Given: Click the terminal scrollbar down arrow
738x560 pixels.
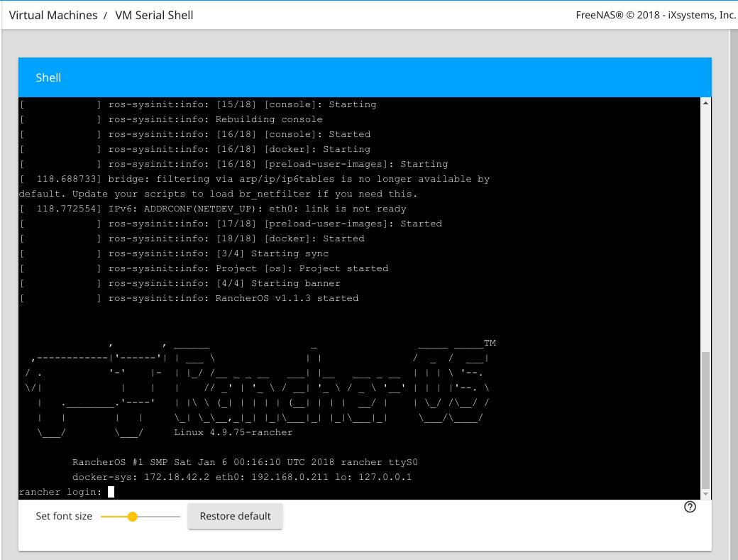Looking at the screenshot, I should point(705,494).
